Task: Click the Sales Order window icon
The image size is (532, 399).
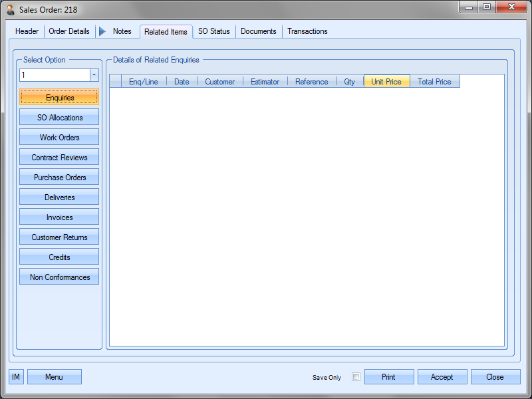Action: click(x=10, y=10)
